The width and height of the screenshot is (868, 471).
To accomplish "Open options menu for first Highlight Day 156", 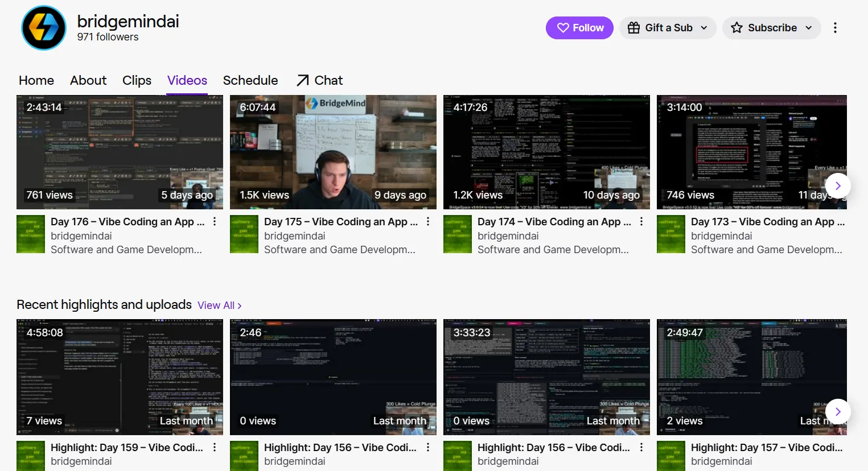I will (x=428, y=448).
